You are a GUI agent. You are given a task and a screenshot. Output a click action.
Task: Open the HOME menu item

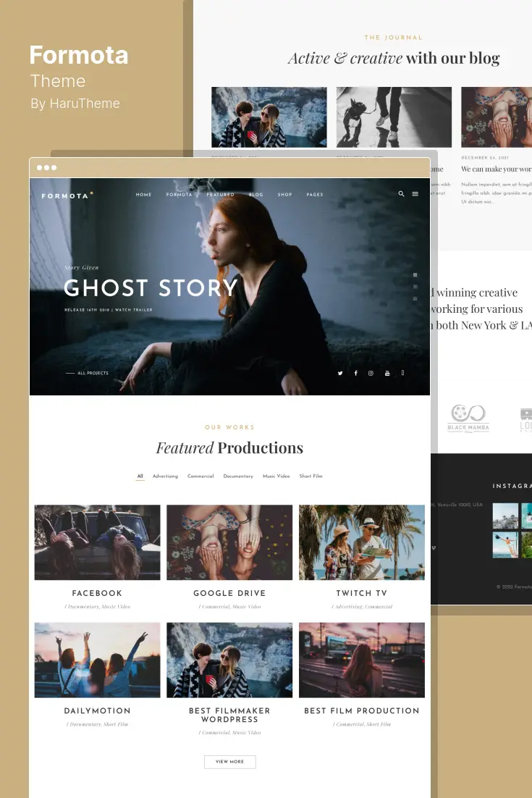[x=143, y=194]
